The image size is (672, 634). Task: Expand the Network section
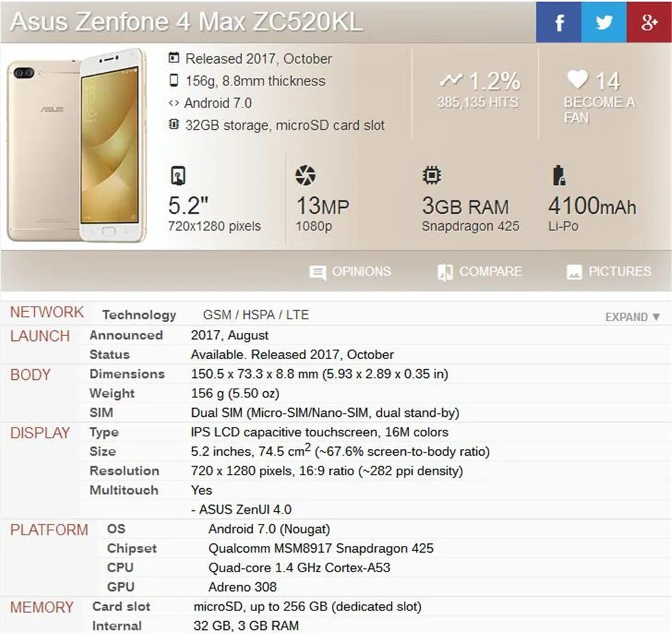[632, 317]
